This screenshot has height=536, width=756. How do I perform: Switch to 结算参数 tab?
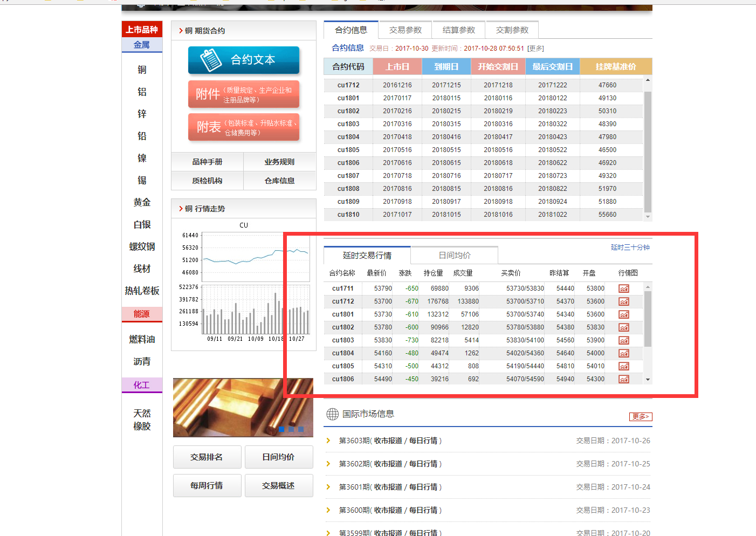coord(459,30)
